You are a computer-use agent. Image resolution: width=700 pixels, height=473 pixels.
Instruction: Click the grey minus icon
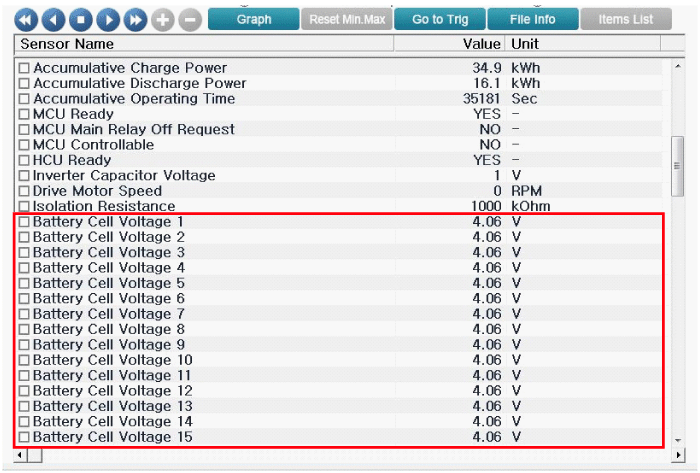190,20
